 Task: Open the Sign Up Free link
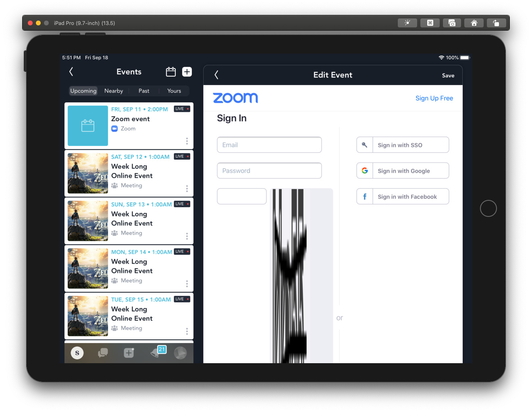tap(434, 98)
